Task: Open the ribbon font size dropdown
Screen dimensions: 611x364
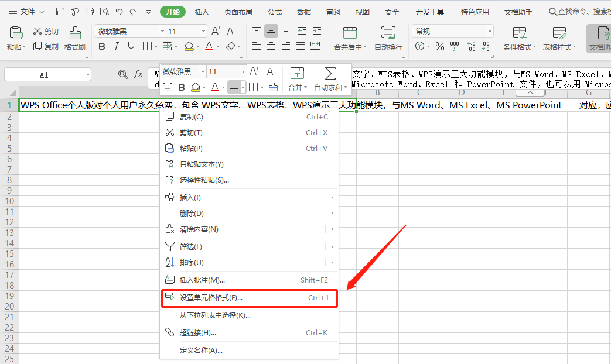Action: tap(203, 31)
